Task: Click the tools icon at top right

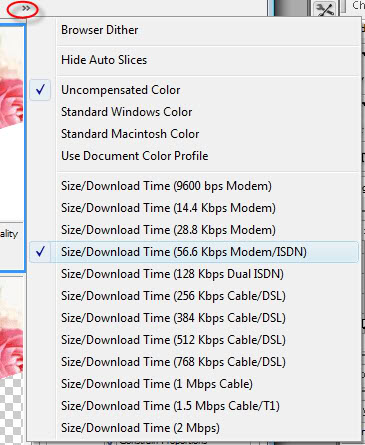Action: tap(325, 9)
